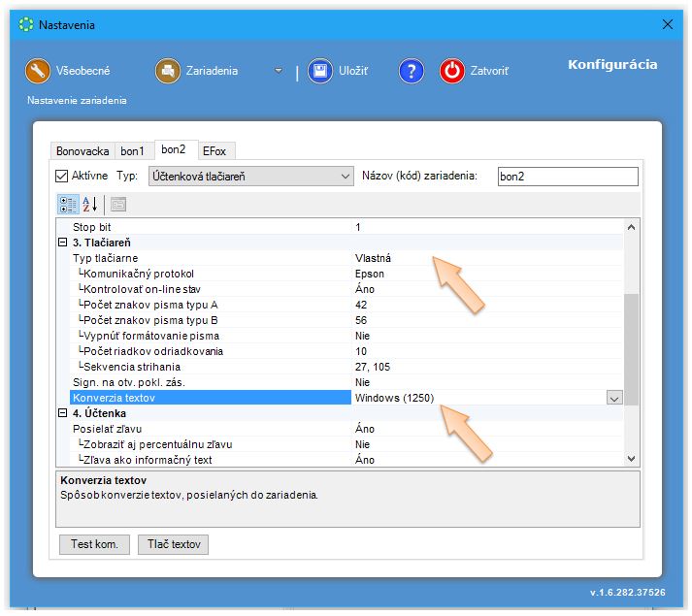
Task: Sort properties alphabetically with A-Z icon
Action: click(x=90, y=205)
